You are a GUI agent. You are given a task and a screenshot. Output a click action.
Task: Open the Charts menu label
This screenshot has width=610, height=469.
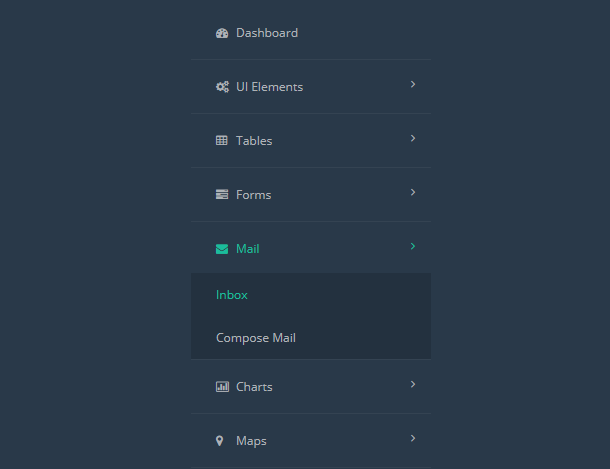coord(254,387)
